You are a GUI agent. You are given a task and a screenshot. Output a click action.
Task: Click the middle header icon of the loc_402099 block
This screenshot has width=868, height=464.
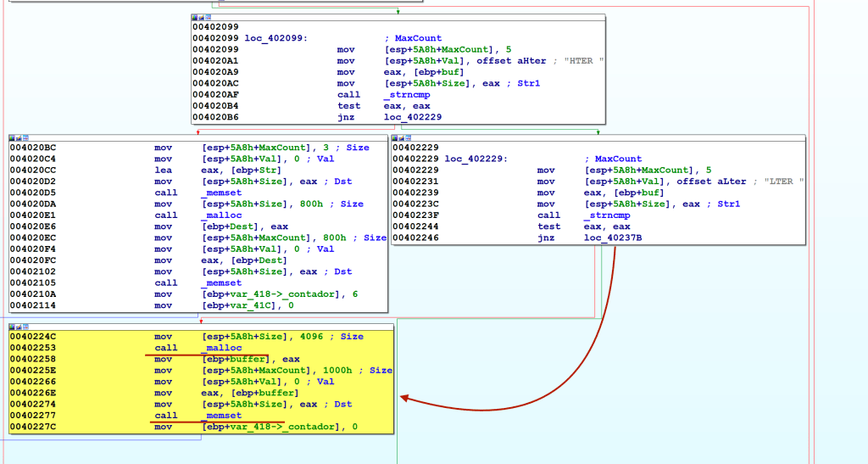coord(203,17)
